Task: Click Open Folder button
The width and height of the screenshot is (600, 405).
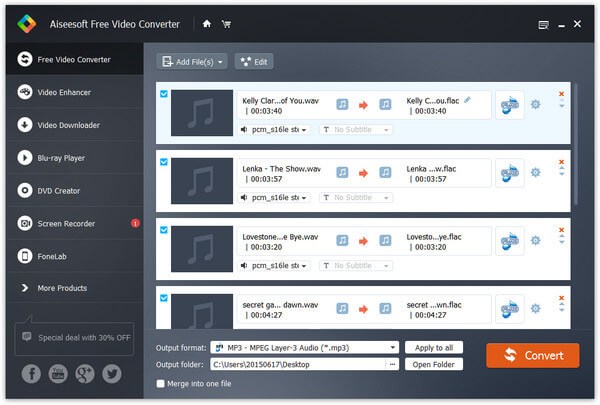Action: pos(434,364)
